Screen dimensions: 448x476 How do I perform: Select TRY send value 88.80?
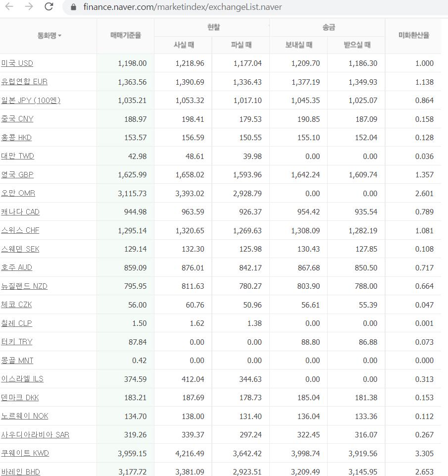pos(310,342)
